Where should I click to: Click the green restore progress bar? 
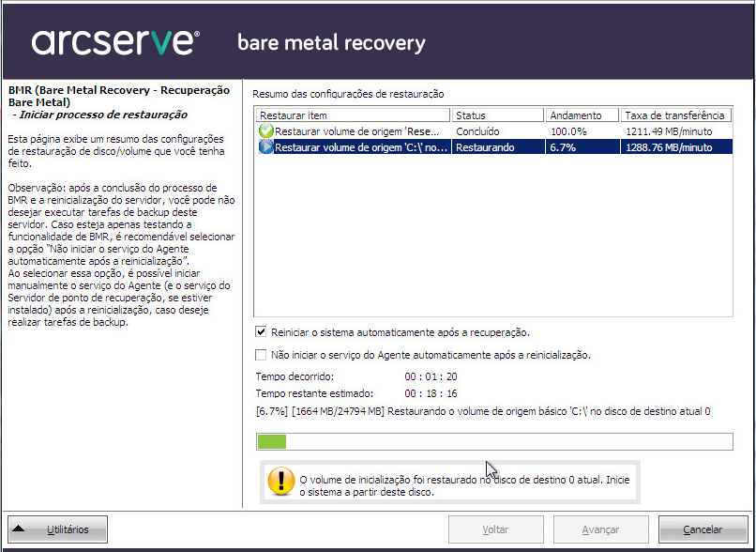click(x=494, y=441)
